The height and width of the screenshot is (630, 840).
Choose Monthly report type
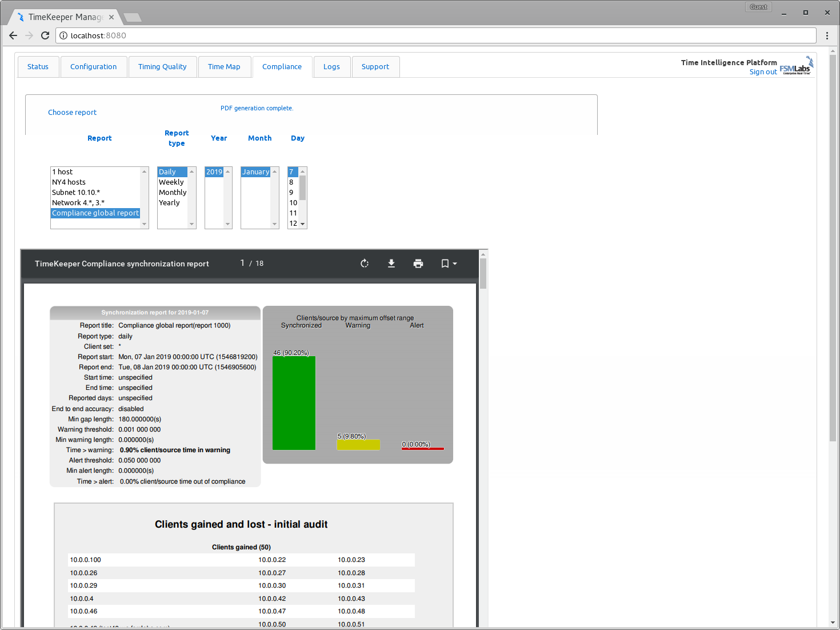(173, 193)
